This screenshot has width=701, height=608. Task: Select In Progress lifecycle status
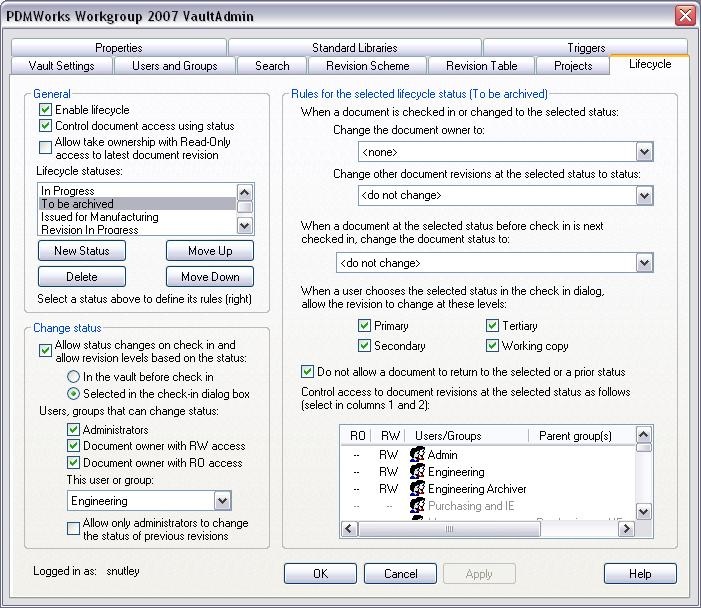(x=137, y=191)
